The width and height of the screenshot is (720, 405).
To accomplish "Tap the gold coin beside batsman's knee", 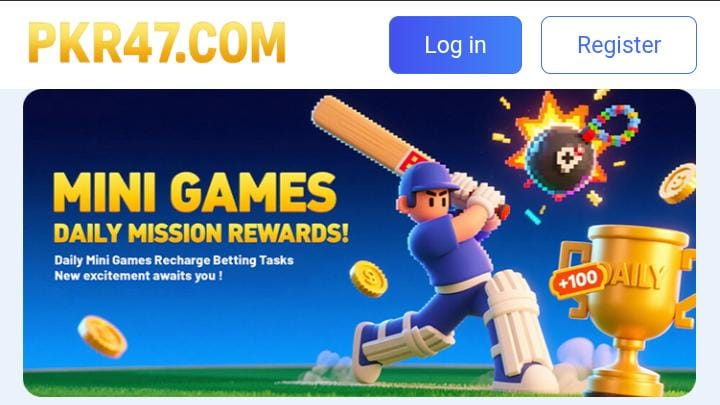I will [x=368, y=279].
